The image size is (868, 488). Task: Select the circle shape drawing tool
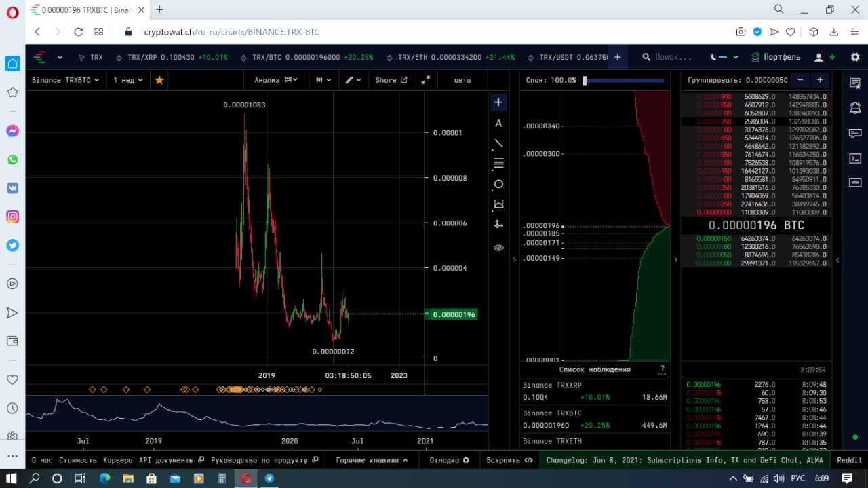pos(498,184)
